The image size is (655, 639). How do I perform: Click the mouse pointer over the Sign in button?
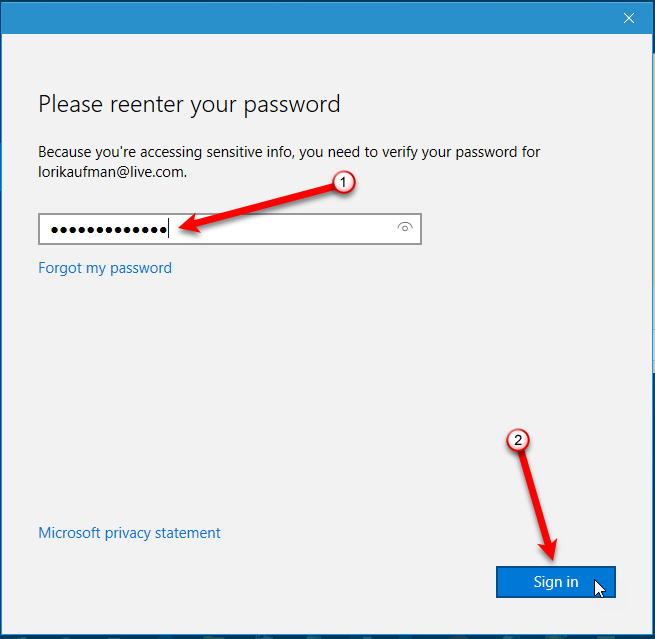point(598,587)
